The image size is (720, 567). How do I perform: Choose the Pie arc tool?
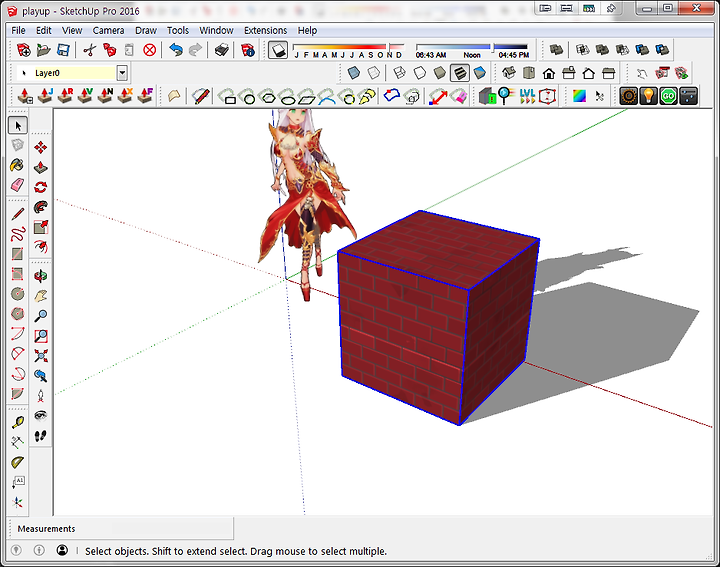pyautogui.click(x=17, y=394)
